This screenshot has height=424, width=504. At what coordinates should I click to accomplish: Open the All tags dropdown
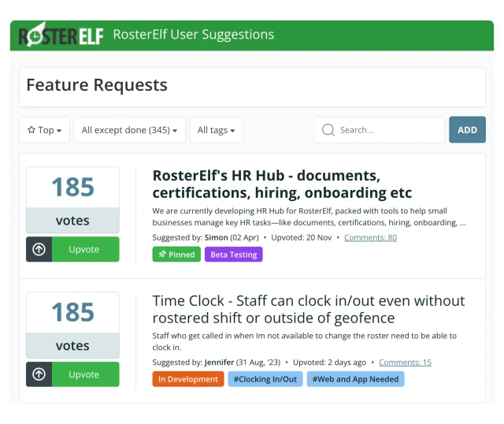tap(217, 130)
